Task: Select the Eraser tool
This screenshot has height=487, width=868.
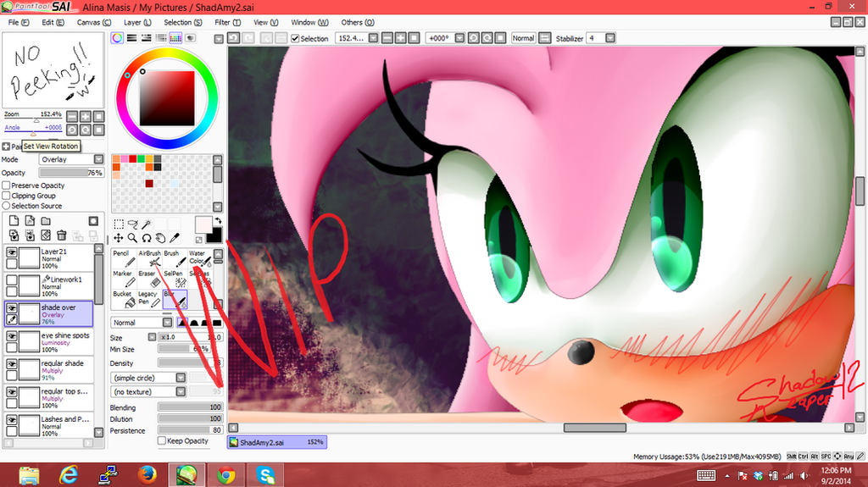Action: 149,279
